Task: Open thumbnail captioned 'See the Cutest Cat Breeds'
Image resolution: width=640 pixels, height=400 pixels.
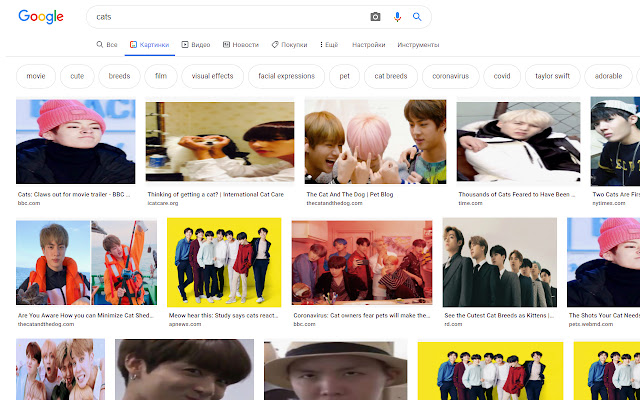Action: click(x=500, y=262)
